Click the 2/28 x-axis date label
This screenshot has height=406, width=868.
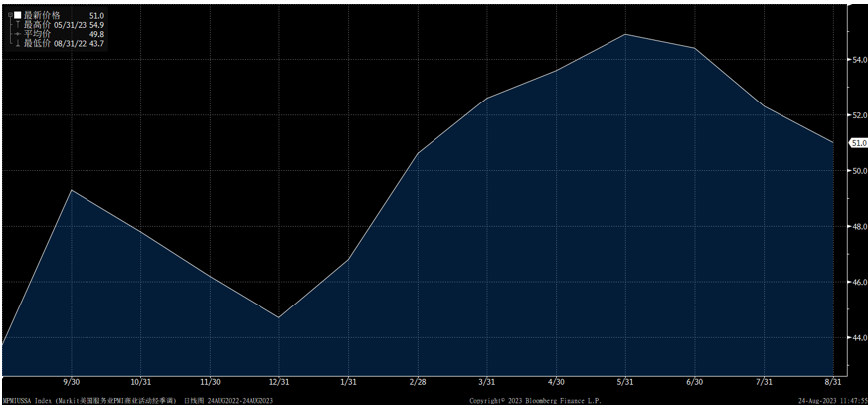tap(418, 382)
